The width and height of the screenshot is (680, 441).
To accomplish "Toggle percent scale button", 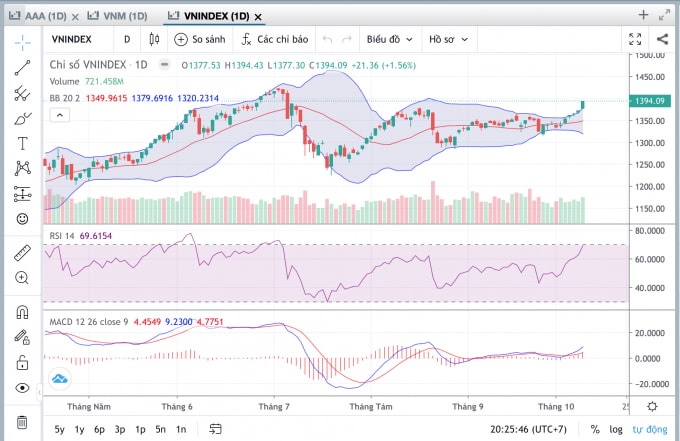I will pos(595,429).
